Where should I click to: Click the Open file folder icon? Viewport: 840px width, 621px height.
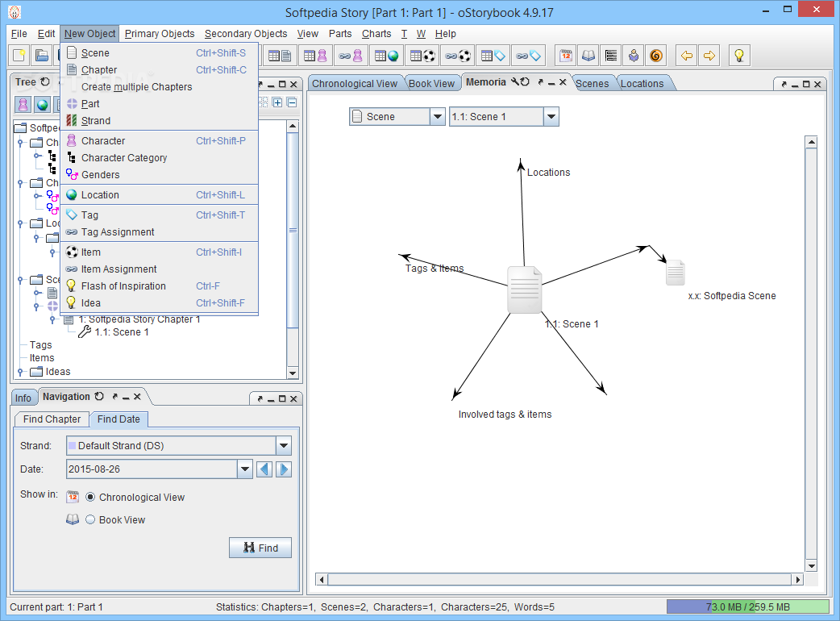[x=42, y=56]
